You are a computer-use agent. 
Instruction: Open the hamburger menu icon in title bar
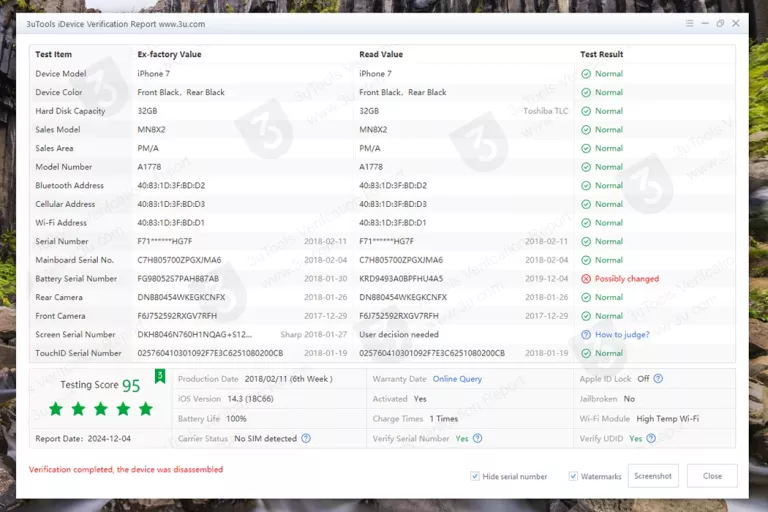pyautogui.click(x=689, y=23)
